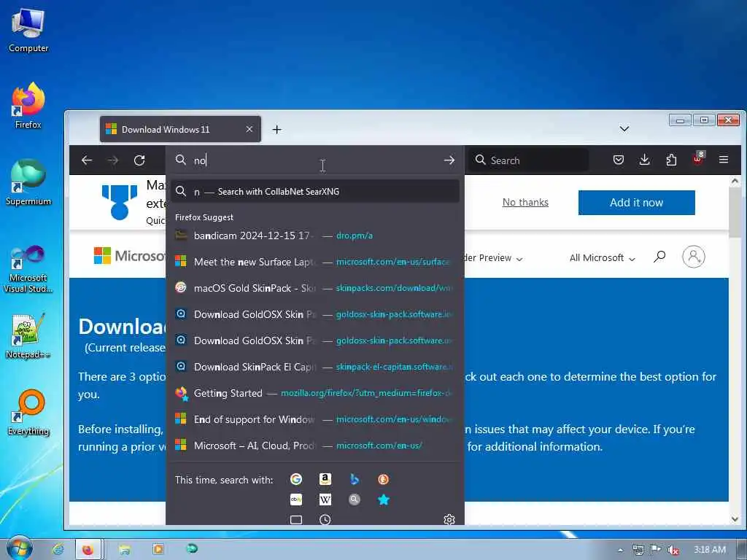Open the Microsoft account sign-in icon
This screenshot has width=747, height=560.
point(693,257)
